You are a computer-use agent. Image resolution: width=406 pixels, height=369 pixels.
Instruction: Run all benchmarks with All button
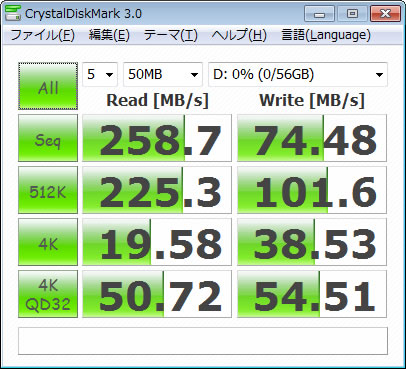pos(48,86)
